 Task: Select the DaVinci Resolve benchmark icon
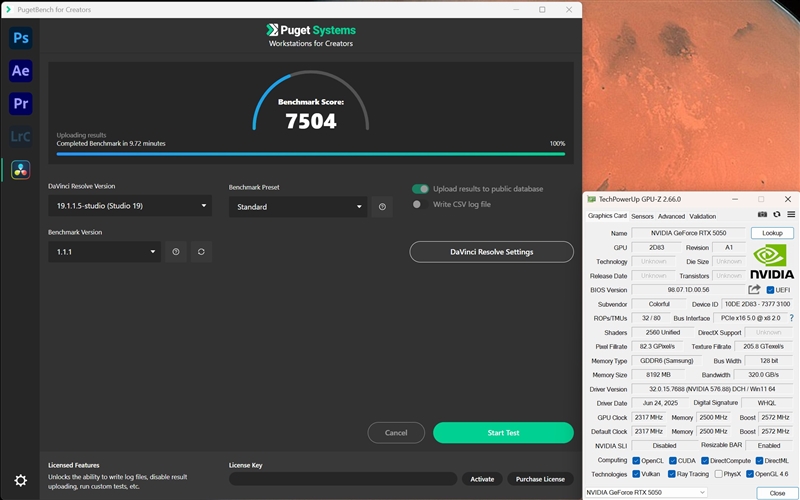(20, 169)
